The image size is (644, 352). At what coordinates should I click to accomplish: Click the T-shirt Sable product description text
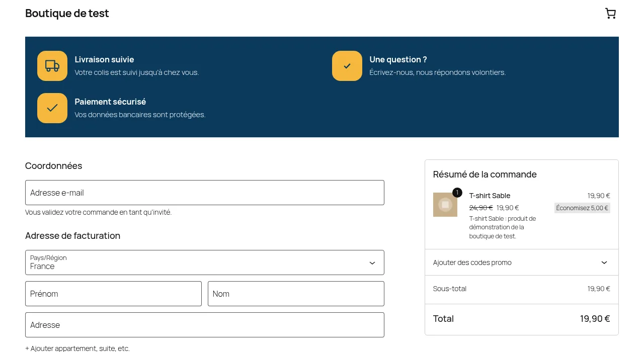coord(503,227)
